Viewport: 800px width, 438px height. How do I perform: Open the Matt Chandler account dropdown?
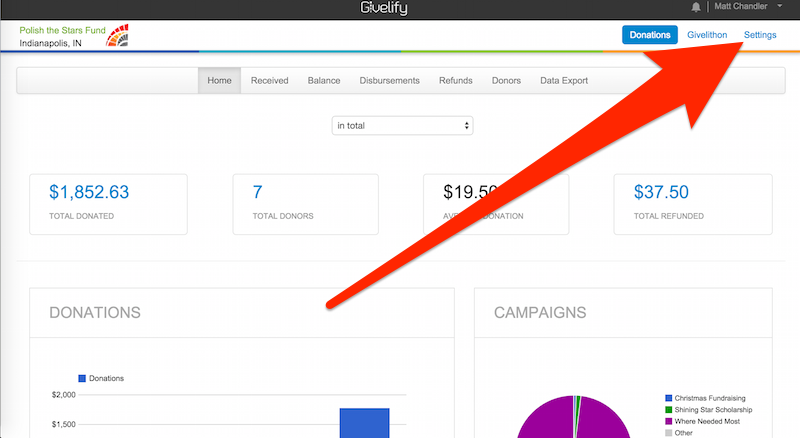click(x=748, y=8)
